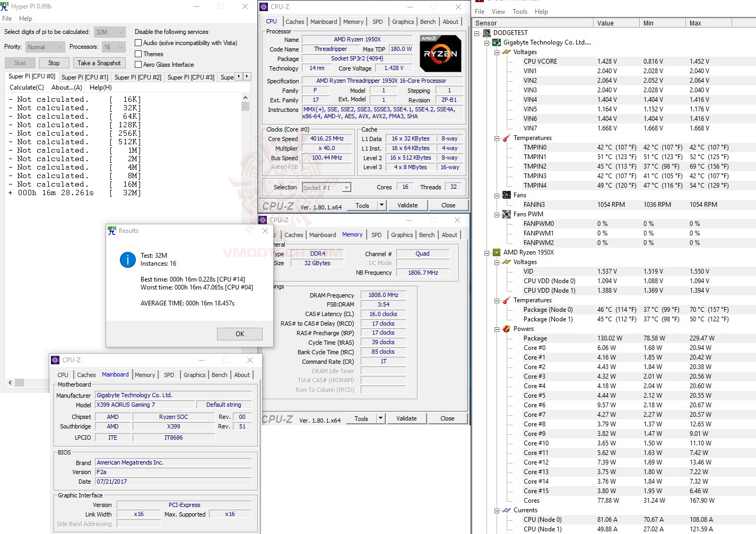Click the left tab-scroll arrow in Hyper PI
756x534 pixels.
coord(239,76)
